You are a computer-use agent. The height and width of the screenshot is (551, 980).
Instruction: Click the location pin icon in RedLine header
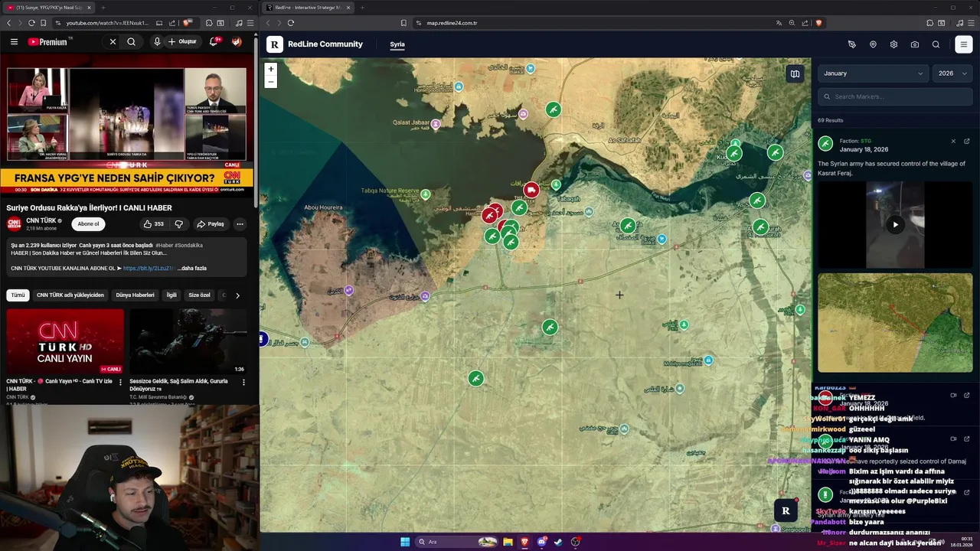[873, 44]
